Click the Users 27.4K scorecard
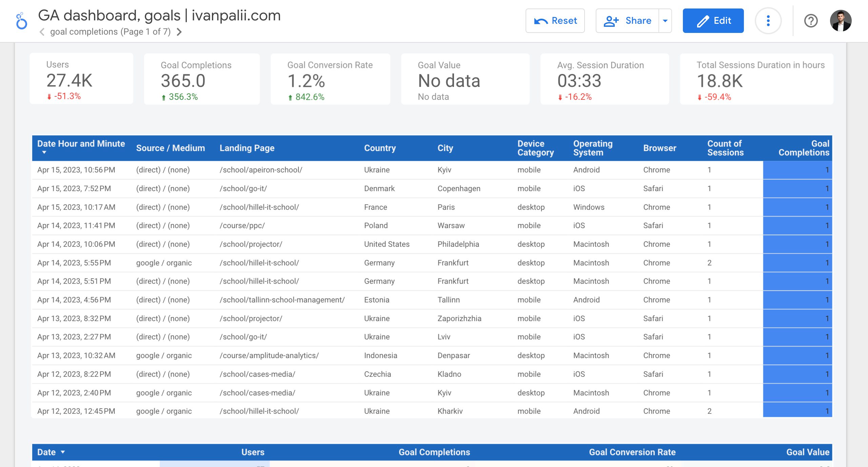 (81, 78)
